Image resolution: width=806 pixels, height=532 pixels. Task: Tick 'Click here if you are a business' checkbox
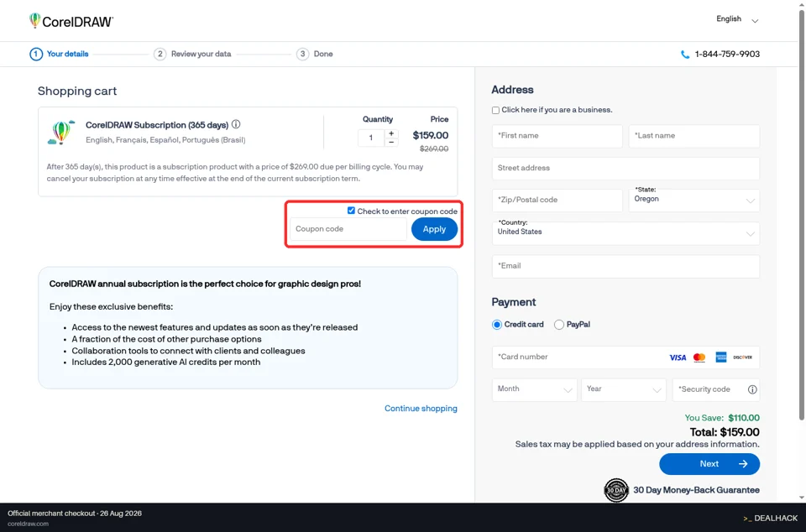pyautogui.click(x=495, y=111)
